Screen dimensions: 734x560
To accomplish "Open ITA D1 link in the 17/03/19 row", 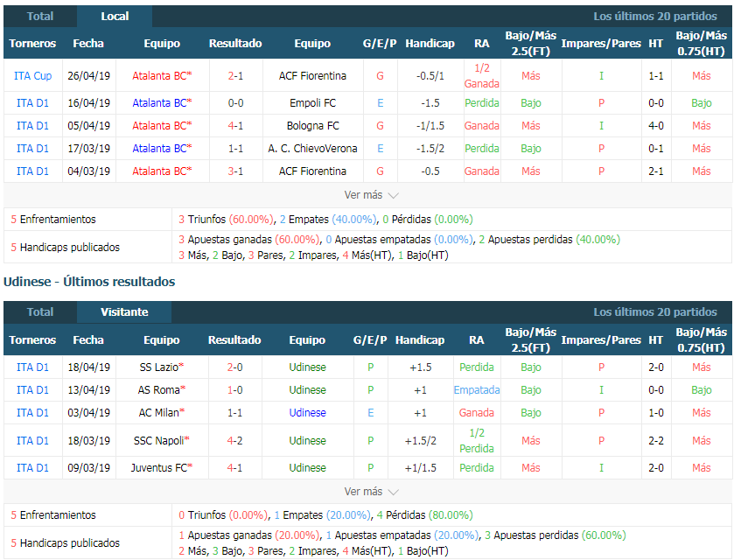I will [32, 149].
